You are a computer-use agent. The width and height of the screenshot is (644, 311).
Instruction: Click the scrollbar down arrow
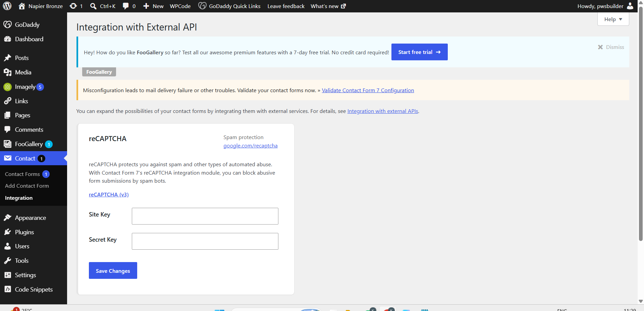(641, 301)
